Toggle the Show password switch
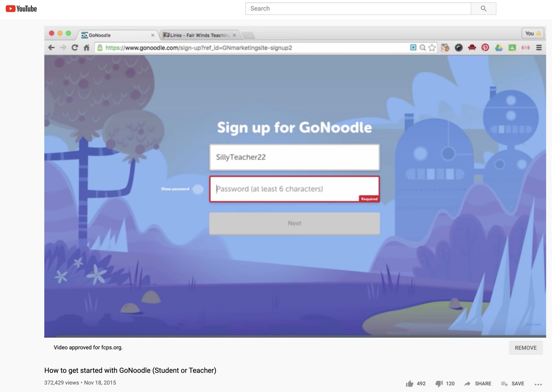This screenshot has height=392, width=552. (x=198, y=189)
